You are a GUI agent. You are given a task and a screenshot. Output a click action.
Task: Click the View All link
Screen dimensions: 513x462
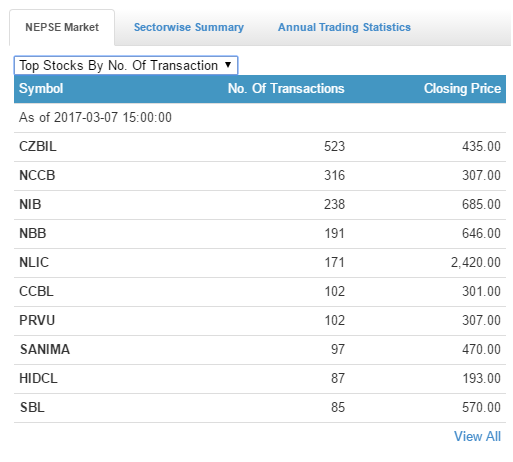477,436
